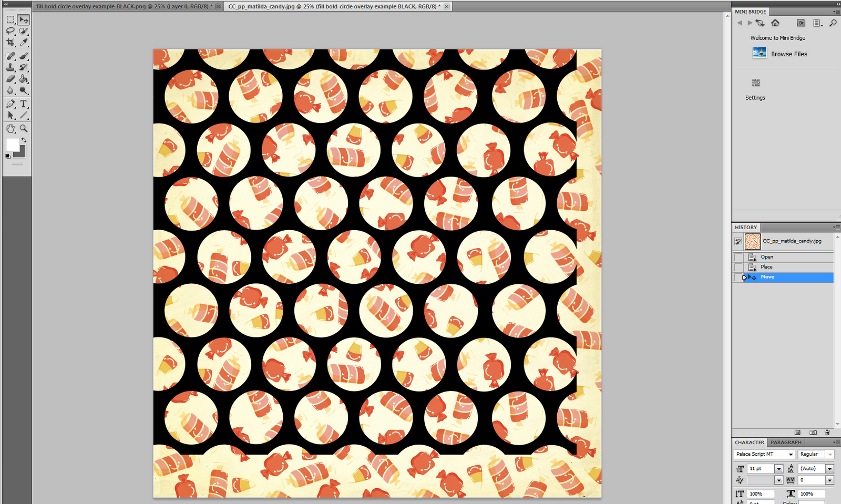Restore the Open state in History panel
This screenshot has width=841, height=504.
[x=767, y=257]
